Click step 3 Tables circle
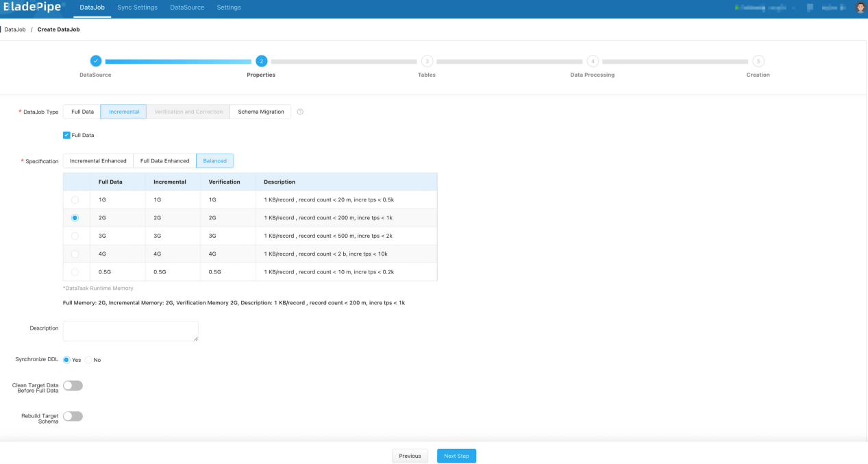Viewport: 868px width, 464px height. coord(427,61)
